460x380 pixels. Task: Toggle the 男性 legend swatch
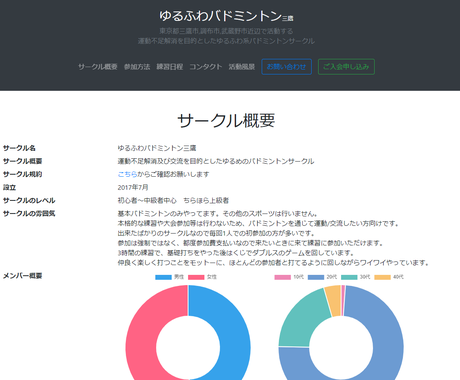pyautogui.click(x=163, y=277)
